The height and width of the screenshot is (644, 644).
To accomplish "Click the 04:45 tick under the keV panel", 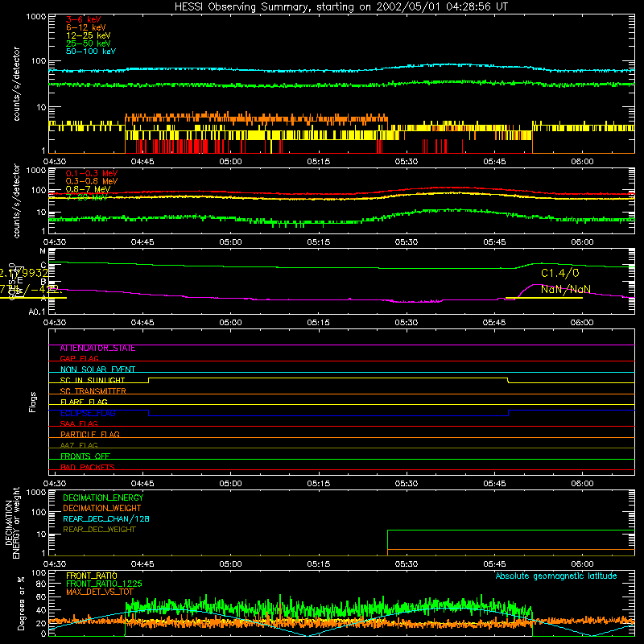I will pos(142,162).
